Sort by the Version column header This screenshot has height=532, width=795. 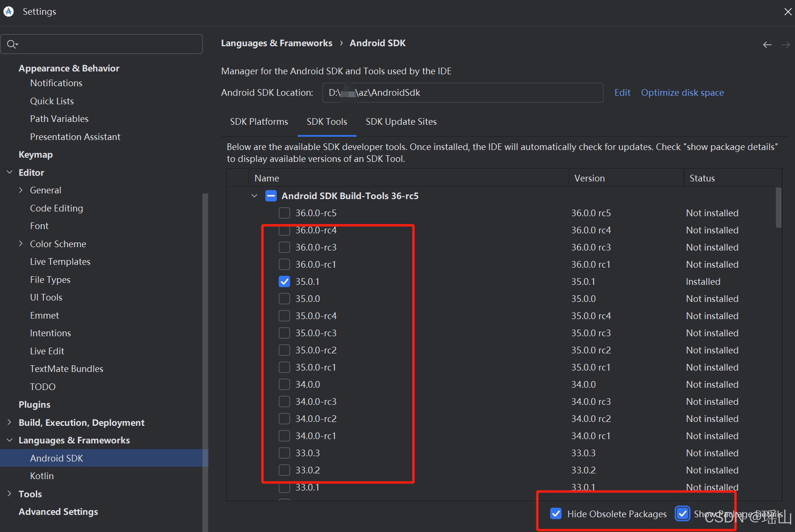(x=626, y=178)
